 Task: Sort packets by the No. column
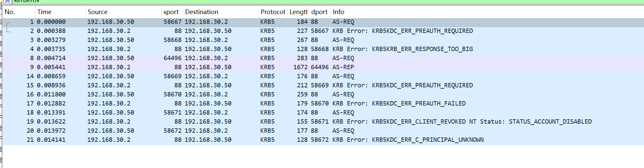10,12
